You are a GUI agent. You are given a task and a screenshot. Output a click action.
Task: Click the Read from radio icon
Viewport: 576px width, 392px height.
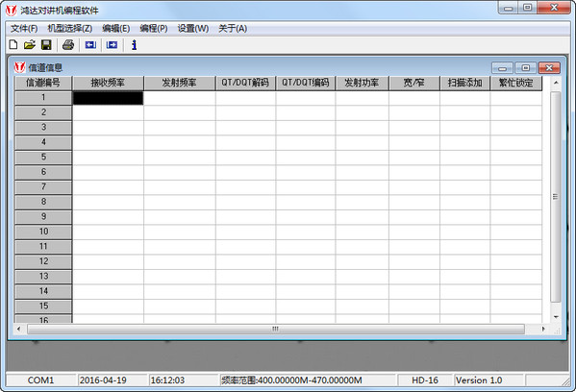[90, 45]
